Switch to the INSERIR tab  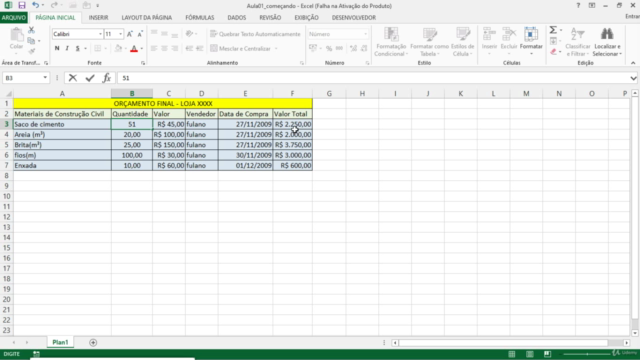[x=98, y=18]
